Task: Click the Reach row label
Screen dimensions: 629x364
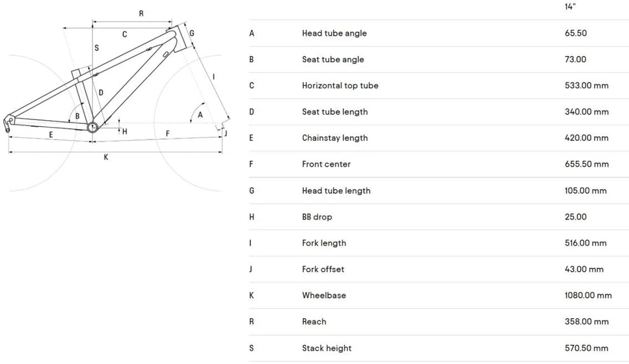Action: coord(314,321)
